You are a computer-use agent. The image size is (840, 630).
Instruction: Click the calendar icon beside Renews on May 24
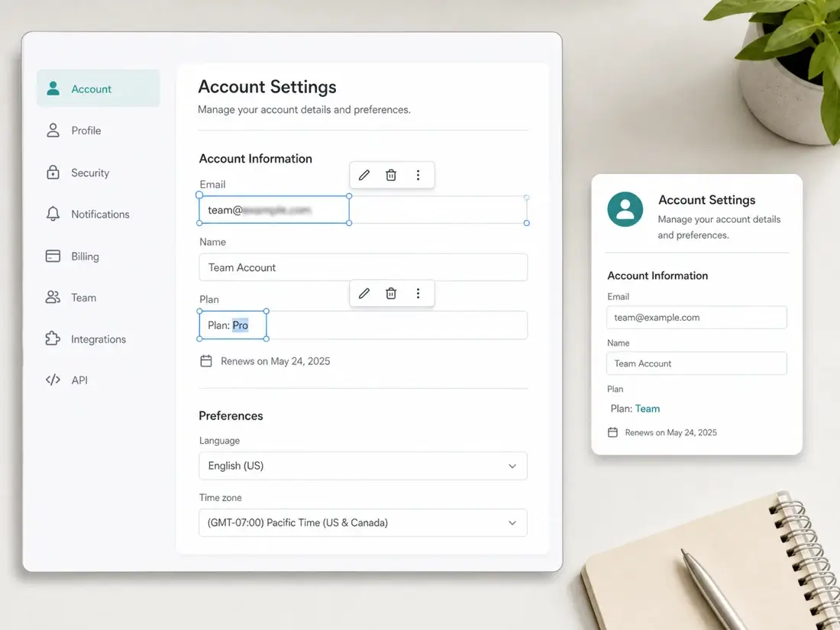[206, 361]
